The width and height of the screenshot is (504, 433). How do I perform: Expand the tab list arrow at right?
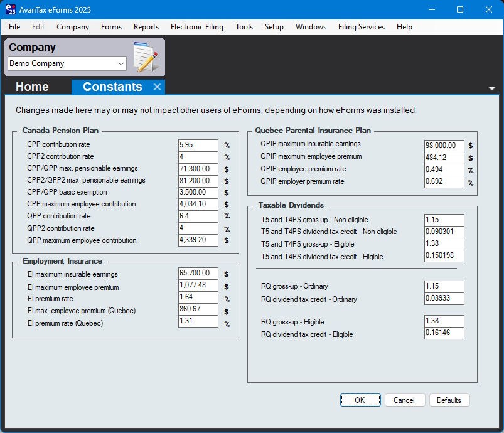coord(492,88)
